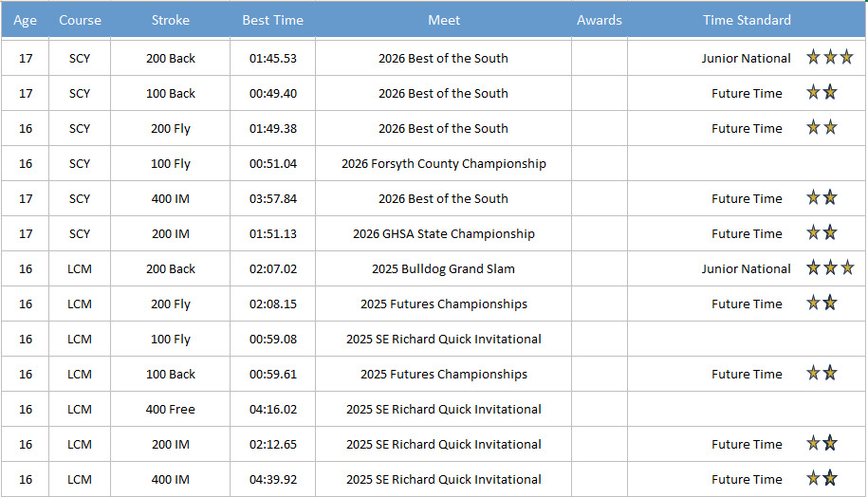Screen dimensions: 868x497
Task: Open the 2026 GHSA State Championship meet
Action: pyautogui.click(x=443, y=233)
